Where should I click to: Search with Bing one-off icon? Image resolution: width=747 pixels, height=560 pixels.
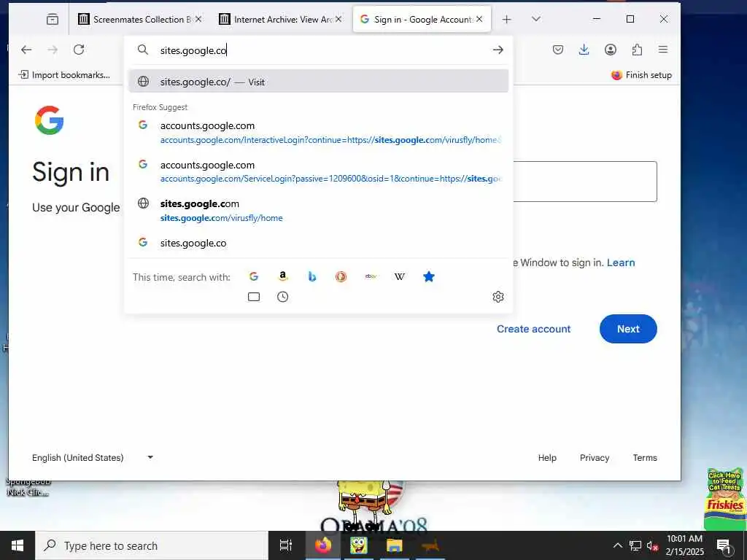[312, 276]
